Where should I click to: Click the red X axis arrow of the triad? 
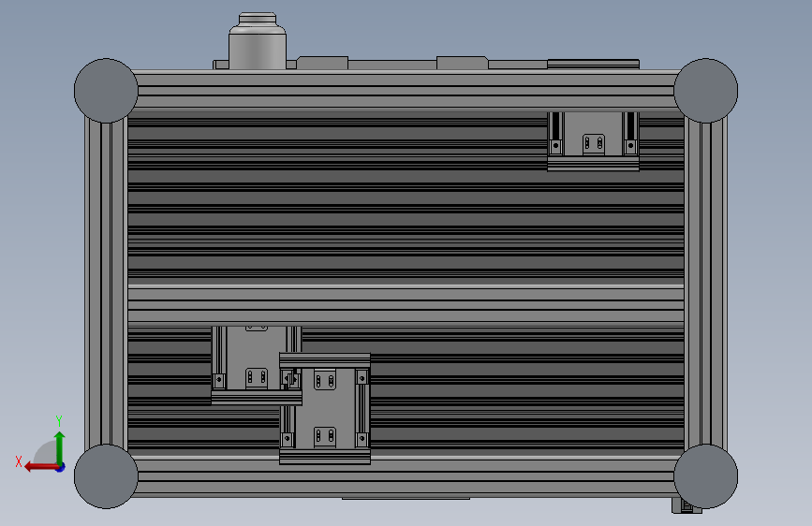pyautogui.click(x=40, y=467)
